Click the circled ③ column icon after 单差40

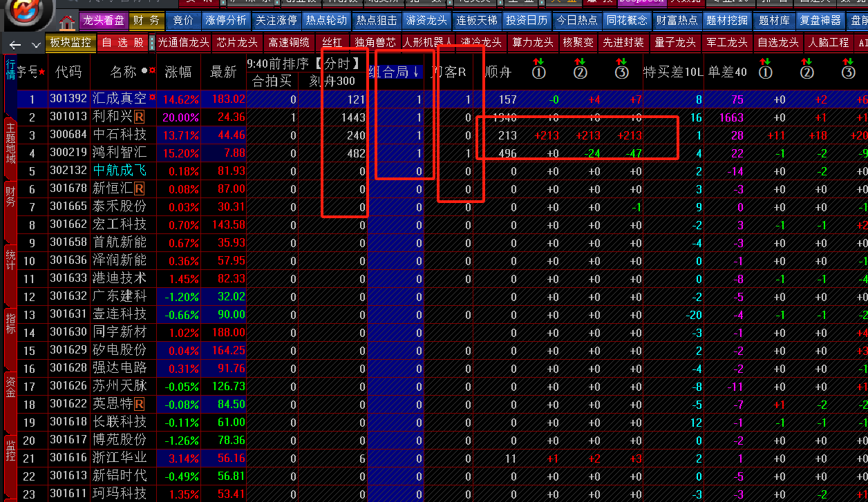[848, 69]
